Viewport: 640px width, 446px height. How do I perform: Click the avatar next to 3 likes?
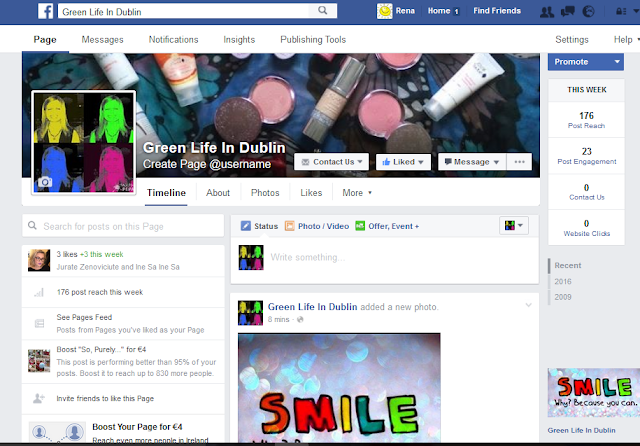click(39, 260)
